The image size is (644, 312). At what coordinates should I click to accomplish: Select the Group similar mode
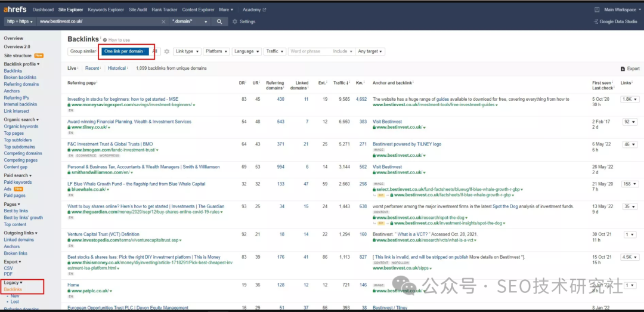point(82,51)
